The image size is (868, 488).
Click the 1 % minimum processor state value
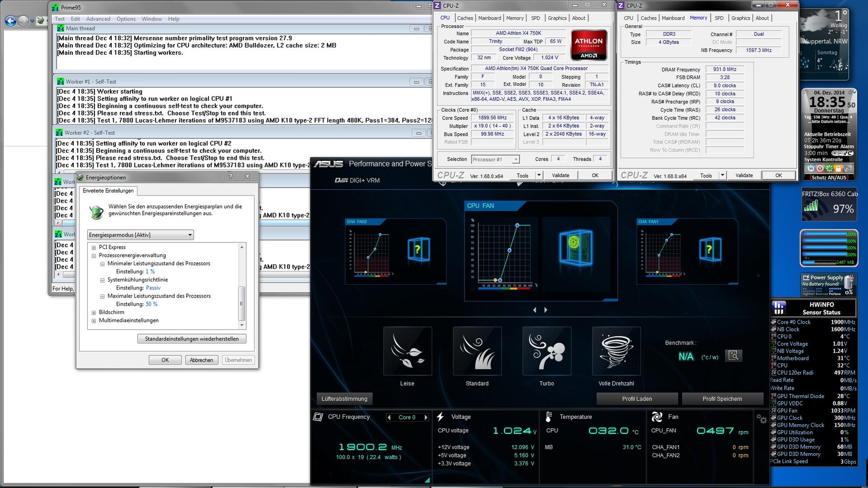[x=150, y=272]
